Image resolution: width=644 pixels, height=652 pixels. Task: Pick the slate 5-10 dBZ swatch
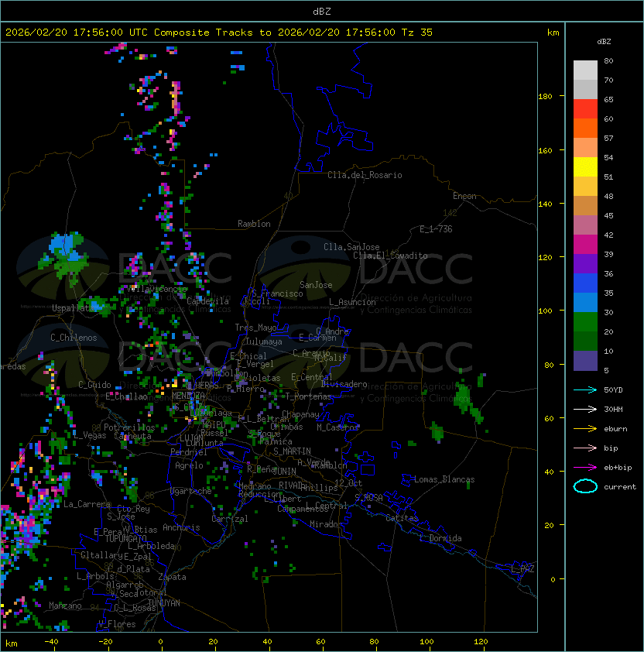(x=585, y=361)
